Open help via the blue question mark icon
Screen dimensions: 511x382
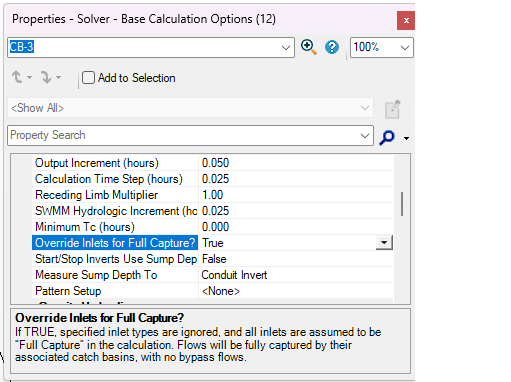point(332,47)
